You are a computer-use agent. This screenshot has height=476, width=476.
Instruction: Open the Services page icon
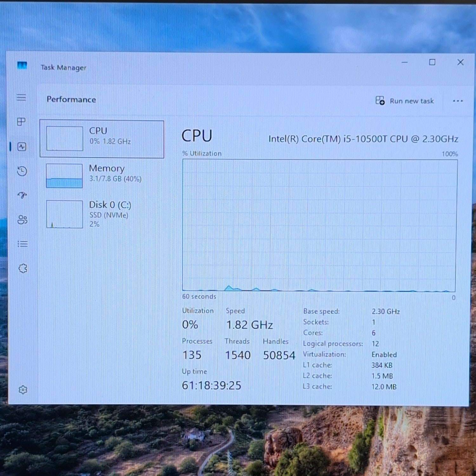pos(23,268)
